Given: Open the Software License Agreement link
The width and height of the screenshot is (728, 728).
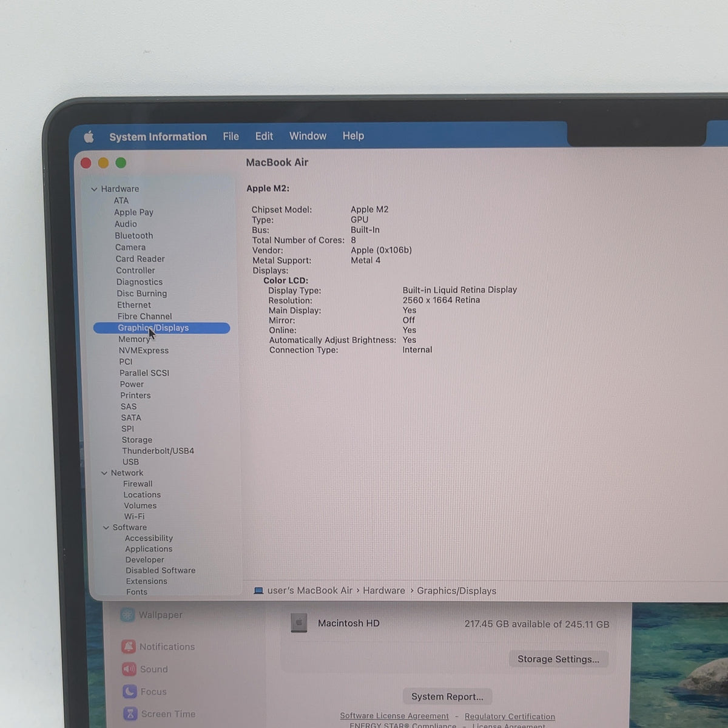Looking at the screenshot, I should point(394,716).
